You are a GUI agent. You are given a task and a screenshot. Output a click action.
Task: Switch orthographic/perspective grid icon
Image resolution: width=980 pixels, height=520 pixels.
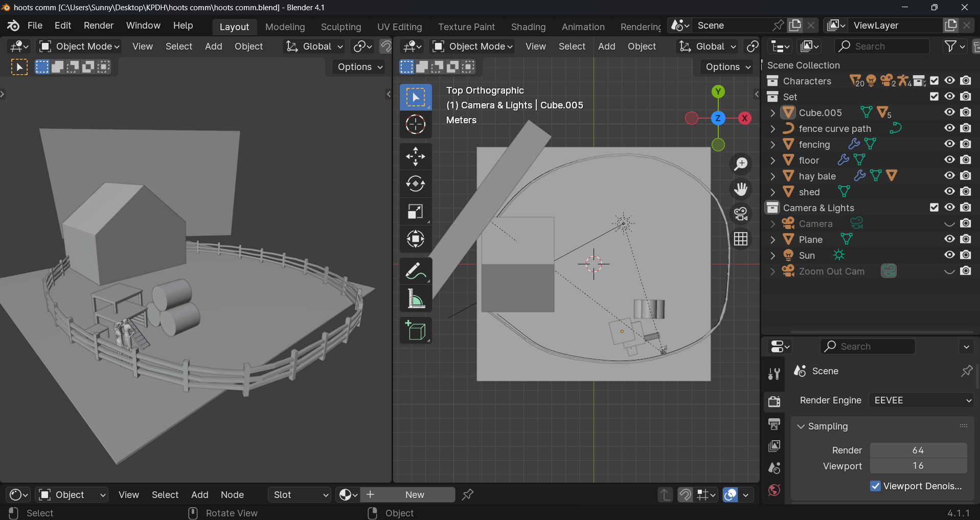click(741, 239)
